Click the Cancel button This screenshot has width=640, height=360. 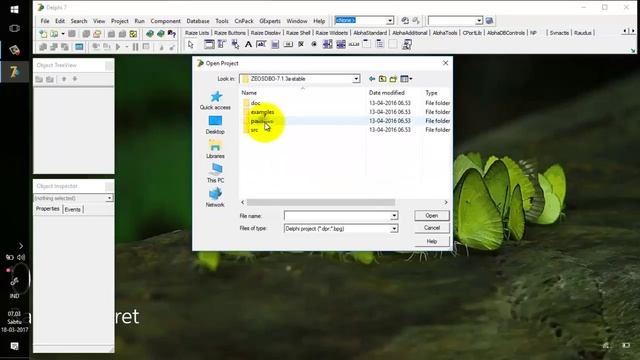431,228
